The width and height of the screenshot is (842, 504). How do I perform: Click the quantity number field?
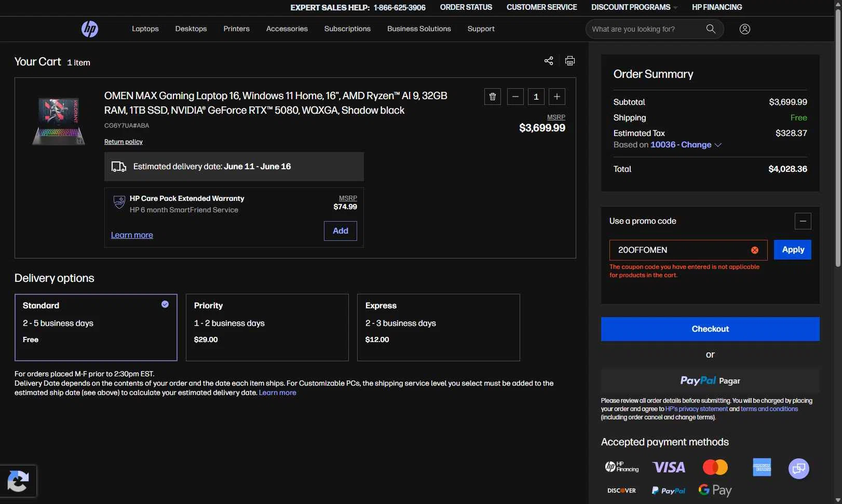coord(536,97)
